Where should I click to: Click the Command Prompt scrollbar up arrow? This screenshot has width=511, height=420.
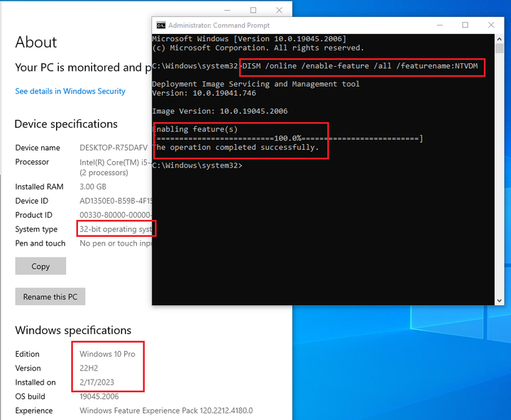pos(499,39)
